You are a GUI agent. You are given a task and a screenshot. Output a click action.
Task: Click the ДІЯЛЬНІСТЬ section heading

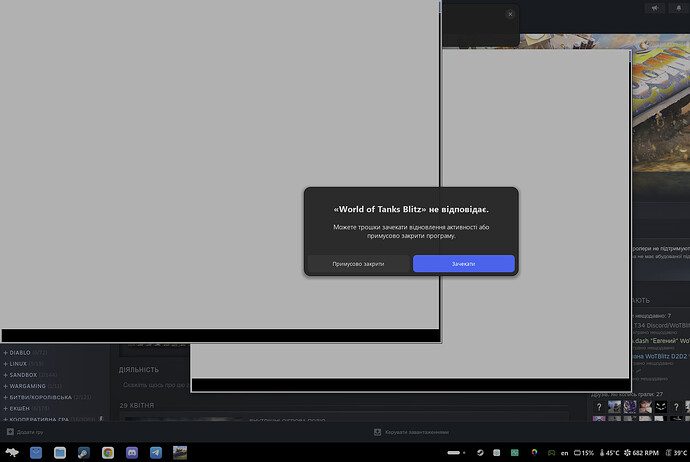pyautogui.click(x=139, y=370)
